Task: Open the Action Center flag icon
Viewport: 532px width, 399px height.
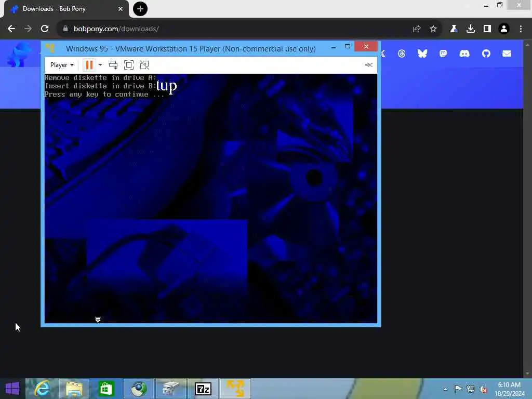Action: [x=458, y=389]
